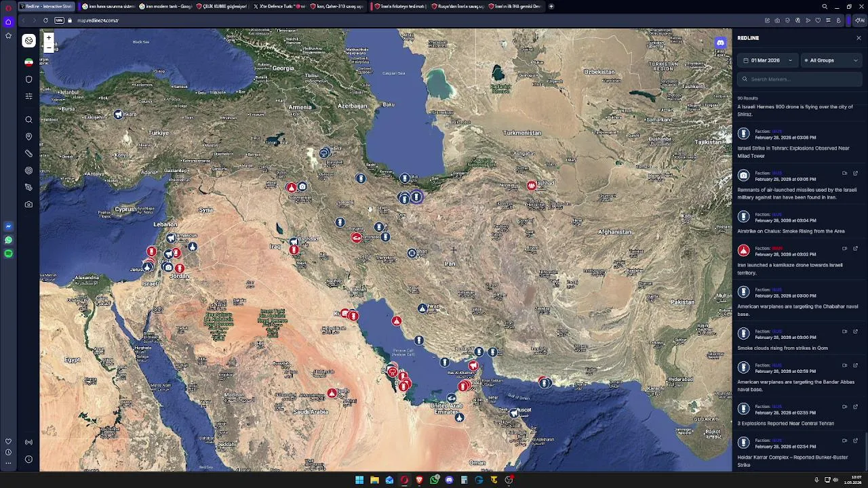Select '3 Explosions Reported Near Central Tehran' entry
The image size is (868, 488).
pyautogui.click(x=799, y=414)
